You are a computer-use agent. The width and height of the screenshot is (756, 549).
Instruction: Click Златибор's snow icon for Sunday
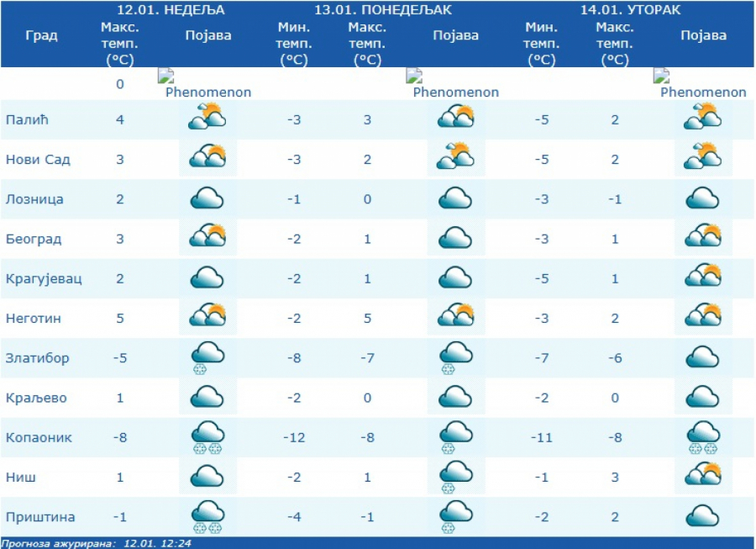[207, 356]
